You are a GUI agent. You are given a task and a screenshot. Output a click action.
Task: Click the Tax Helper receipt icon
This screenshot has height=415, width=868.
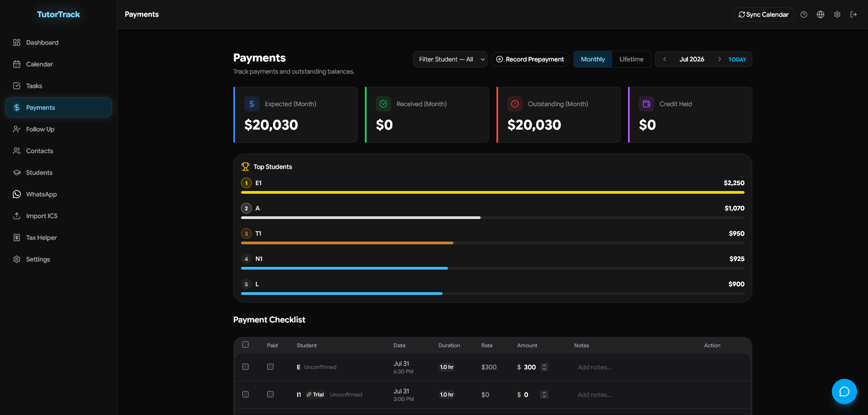click(x=17, y=238)
